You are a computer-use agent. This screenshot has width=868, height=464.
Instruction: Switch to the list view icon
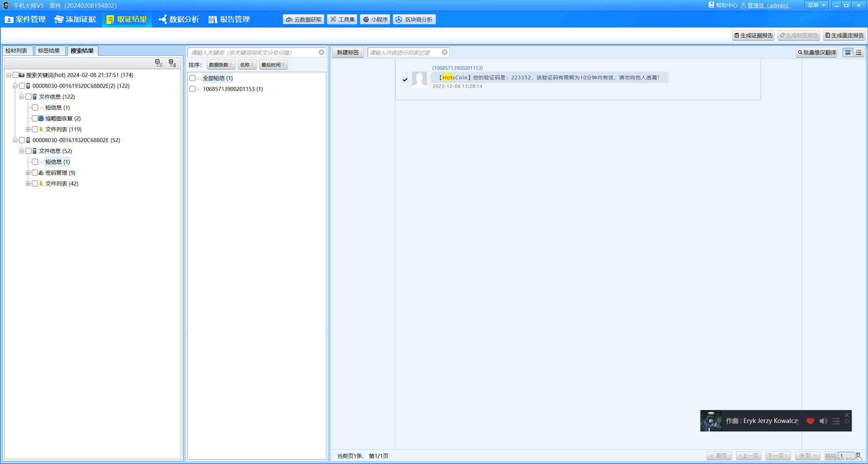pyautogui.click(x=859, y=53)
